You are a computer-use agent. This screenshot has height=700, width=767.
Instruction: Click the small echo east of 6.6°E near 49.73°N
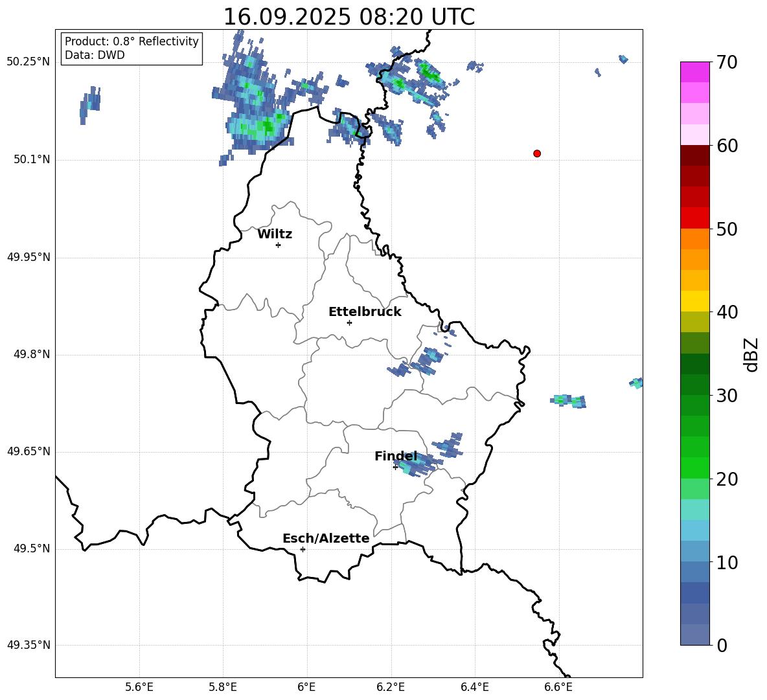coord(568,401)
